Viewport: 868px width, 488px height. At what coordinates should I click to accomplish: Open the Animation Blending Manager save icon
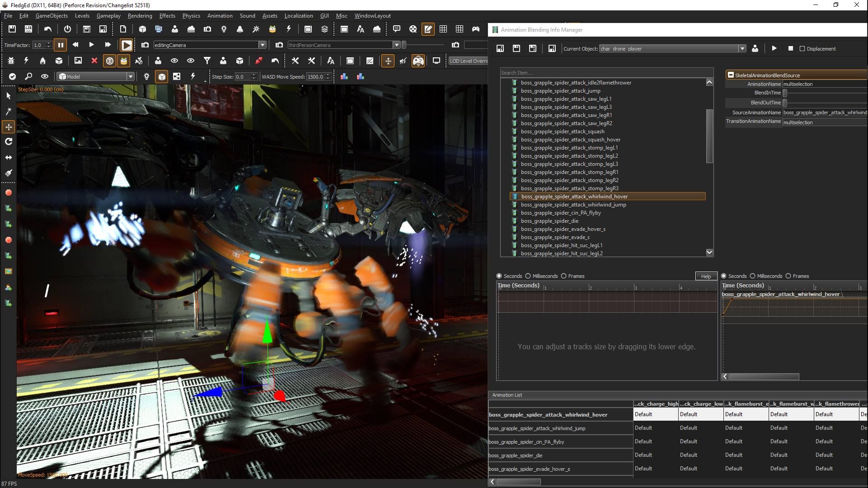tap(500, 48)
